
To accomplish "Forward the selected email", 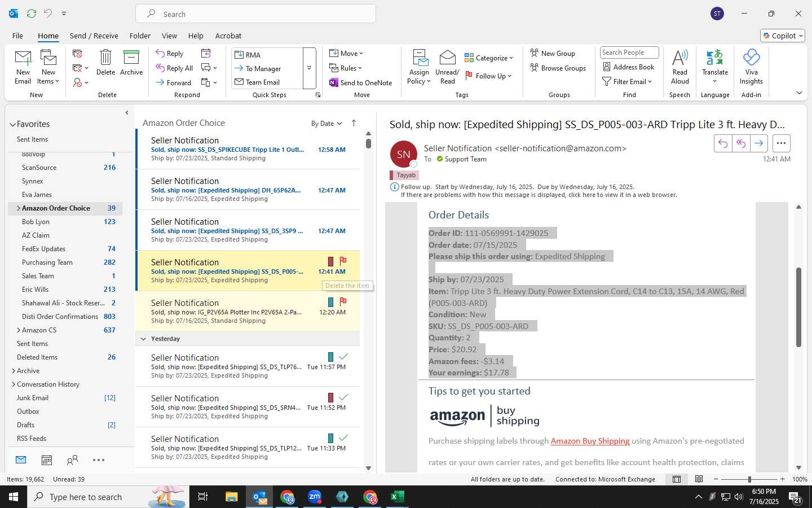I will pos(173,82).
